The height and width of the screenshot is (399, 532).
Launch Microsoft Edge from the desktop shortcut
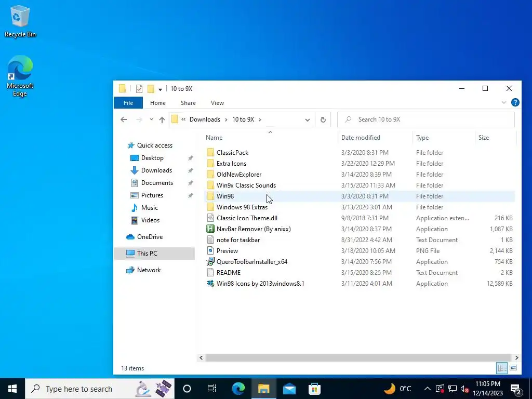(20, 76)
